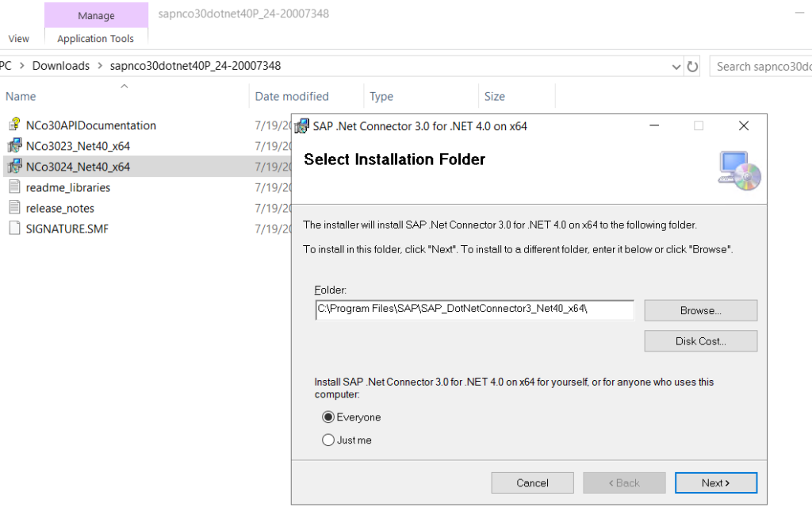Navigate to Downloads in the breadcrumb
Viewport: 812px width, 515px height.
coord(61,66)
